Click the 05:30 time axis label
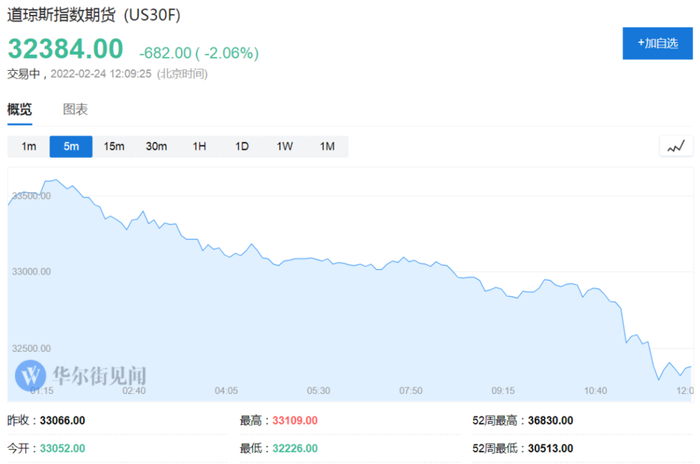 [318, 391]
